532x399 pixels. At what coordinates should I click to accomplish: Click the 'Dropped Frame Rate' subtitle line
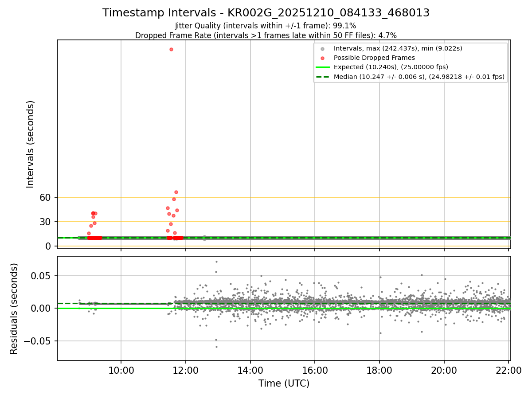tap(266, 35)
